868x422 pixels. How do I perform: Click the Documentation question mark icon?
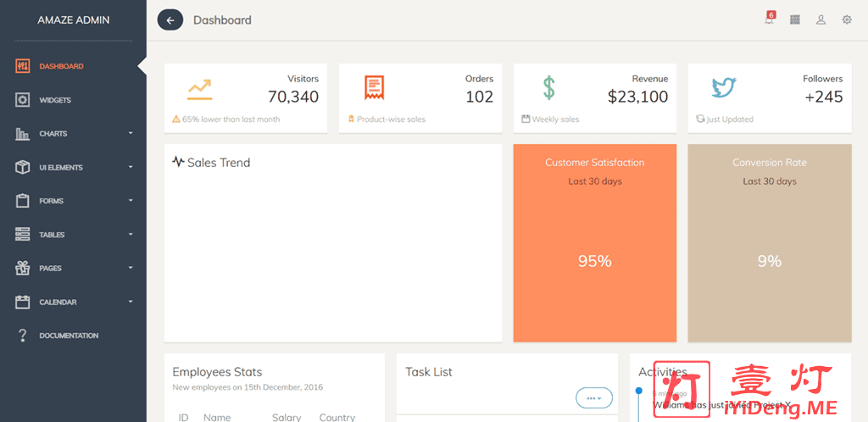pyautogui.click(x=23, y=336)
